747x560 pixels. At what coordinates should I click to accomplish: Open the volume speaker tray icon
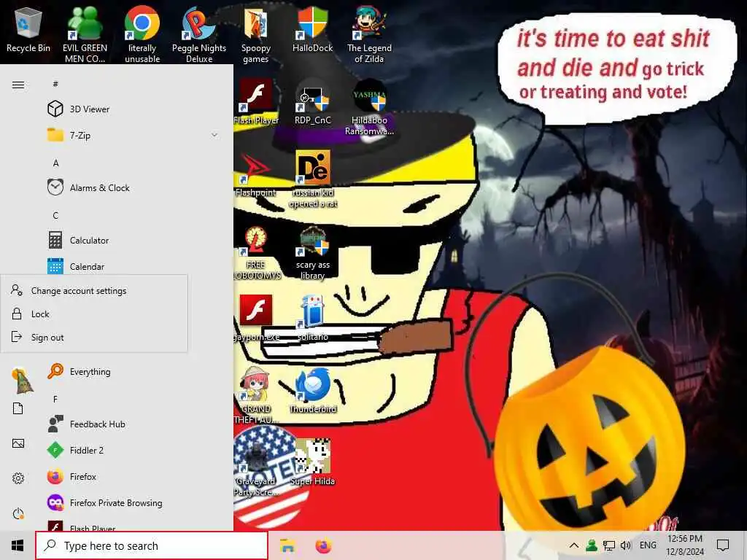pos(625,545)
